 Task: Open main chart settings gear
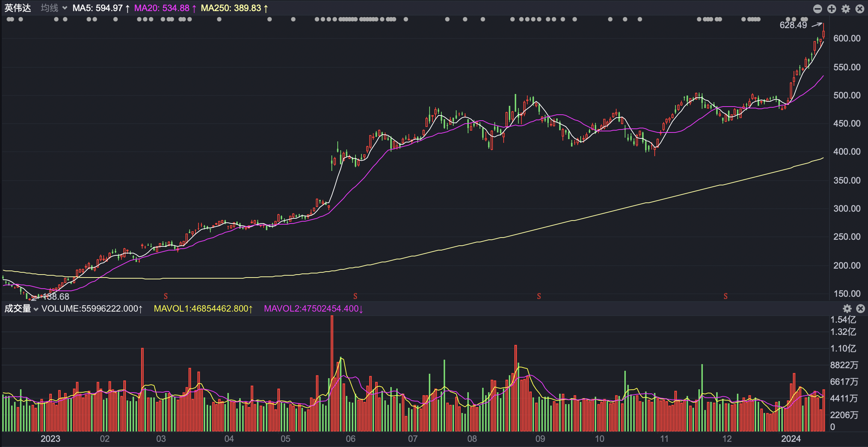tap(846, 9)
